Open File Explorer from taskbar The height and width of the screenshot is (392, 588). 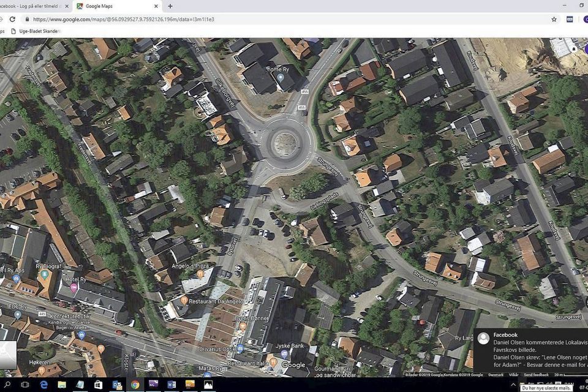click(62, 385)
